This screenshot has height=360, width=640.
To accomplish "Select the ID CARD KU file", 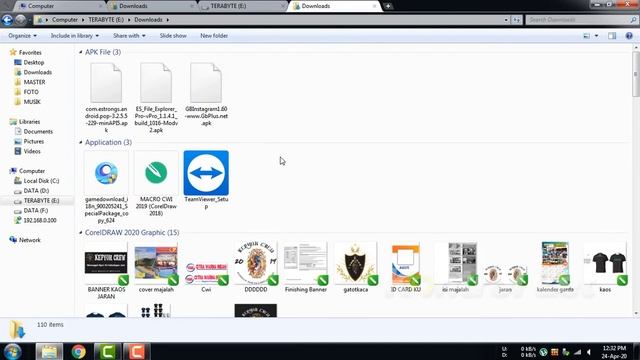I will click(405, 267).
